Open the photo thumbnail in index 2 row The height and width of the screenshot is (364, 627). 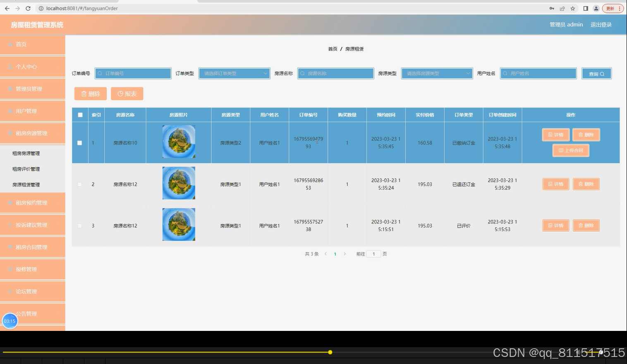[x=179, y=183]
